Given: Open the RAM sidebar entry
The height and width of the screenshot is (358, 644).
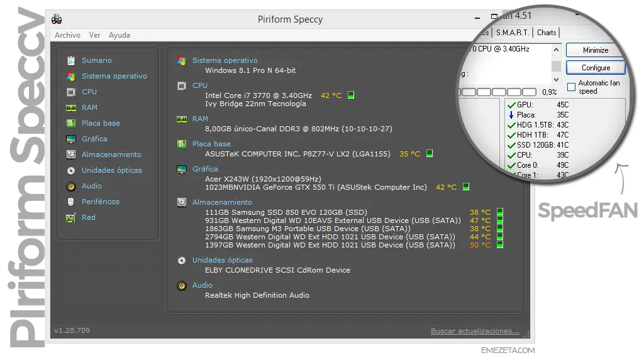Looking at the screenshot, I should click(x=89, y=107).
